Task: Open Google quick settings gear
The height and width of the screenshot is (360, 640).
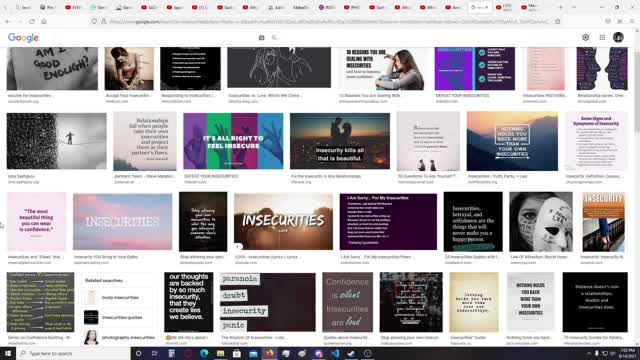Action: click(585, 37)
